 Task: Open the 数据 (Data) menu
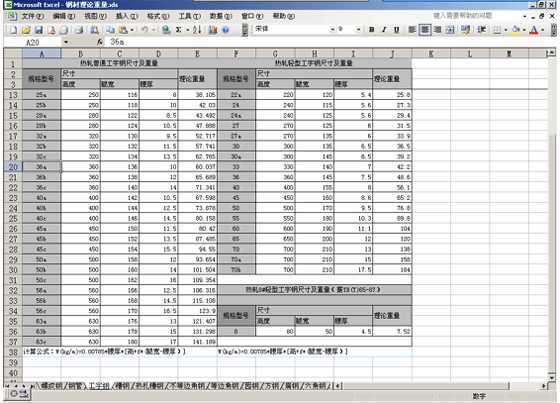coord(221,16)
